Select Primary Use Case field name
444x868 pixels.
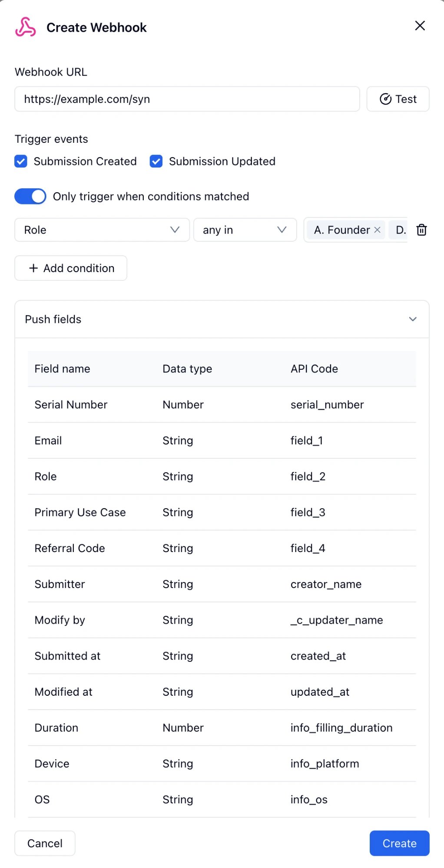click(x=80, y=513)
